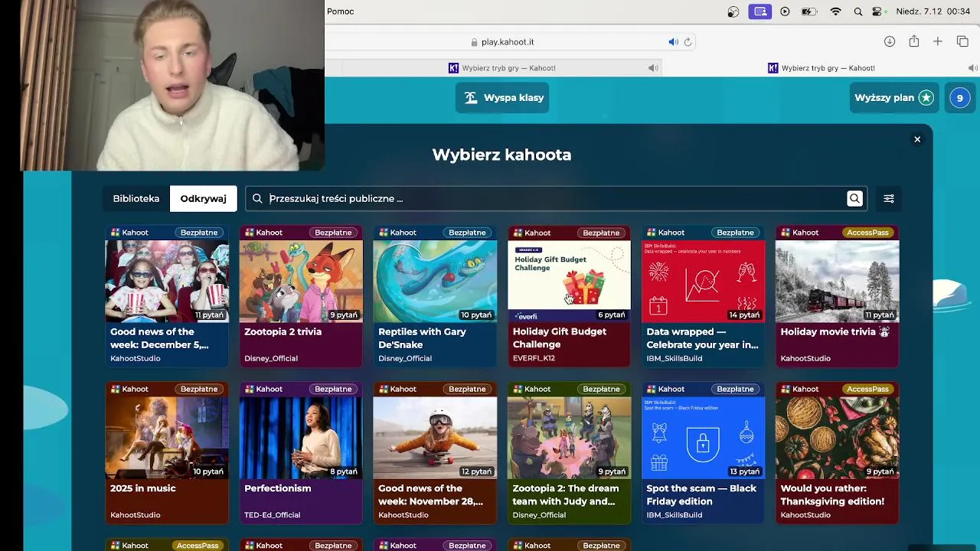The image size is (980, 551).
Task: Open the 2025 in music thumbnail
Action: pos(167,438)
